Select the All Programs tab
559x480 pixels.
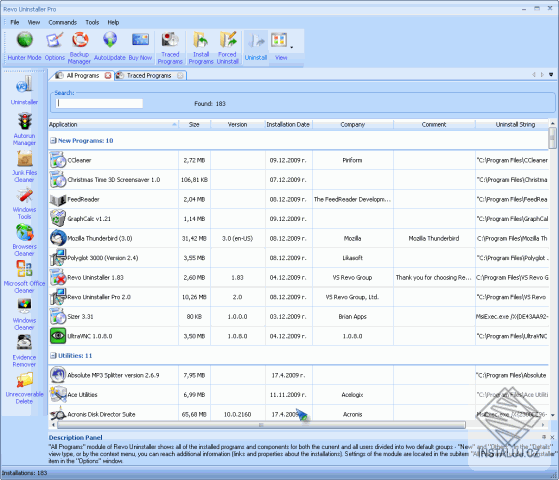(82, 76)
